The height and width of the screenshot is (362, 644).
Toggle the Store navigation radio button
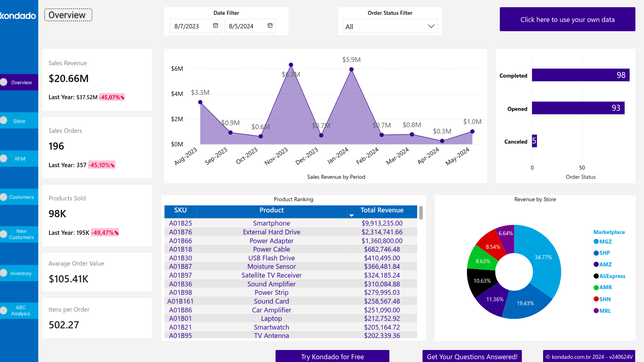click(4, 120)
